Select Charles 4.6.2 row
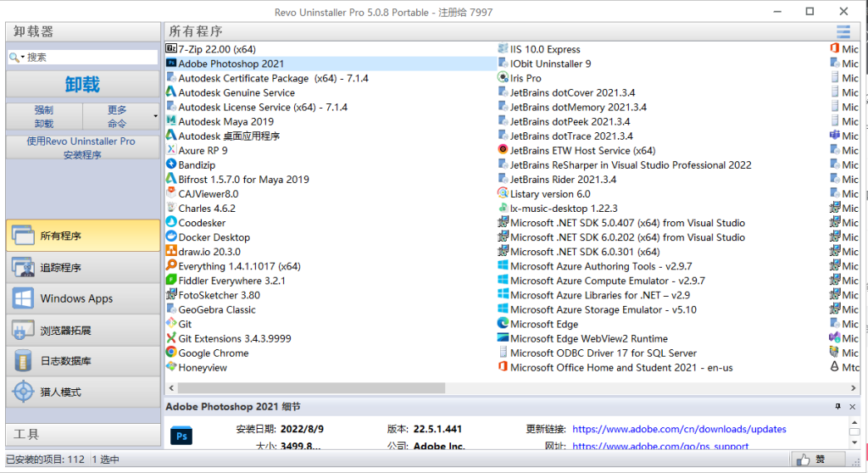868x473 pixels. coord(207,209)
